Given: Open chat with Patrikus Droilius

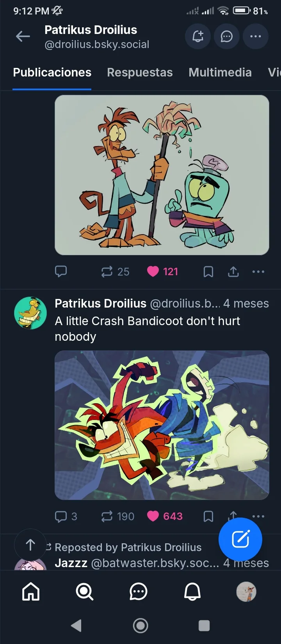Looking at the screenshot, I should click(227, 37).
